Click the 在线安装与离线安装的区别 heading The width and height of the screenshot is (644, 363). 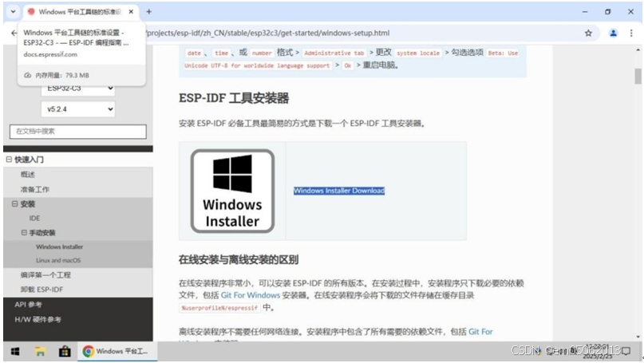(x=239, y=259)
